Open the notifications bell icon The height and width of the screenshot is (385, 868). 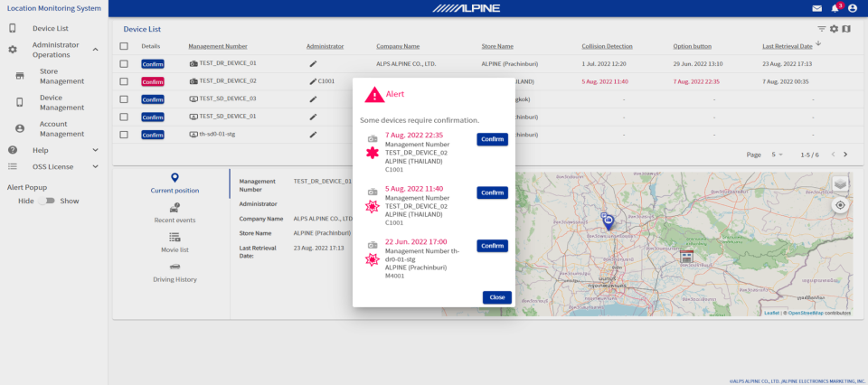(x=835, y=8)
